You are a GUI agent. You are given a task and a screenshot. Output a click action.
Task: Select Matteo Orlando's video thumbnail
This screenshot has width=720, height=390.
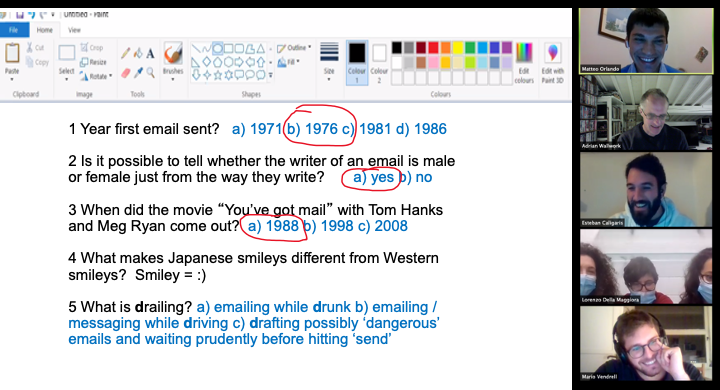tap(646, 40)
